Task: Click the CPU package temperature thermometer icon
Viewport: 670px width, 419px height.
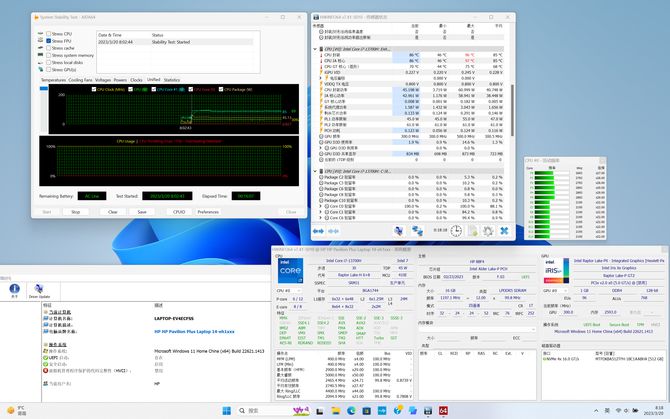Action: pos(321,55)
